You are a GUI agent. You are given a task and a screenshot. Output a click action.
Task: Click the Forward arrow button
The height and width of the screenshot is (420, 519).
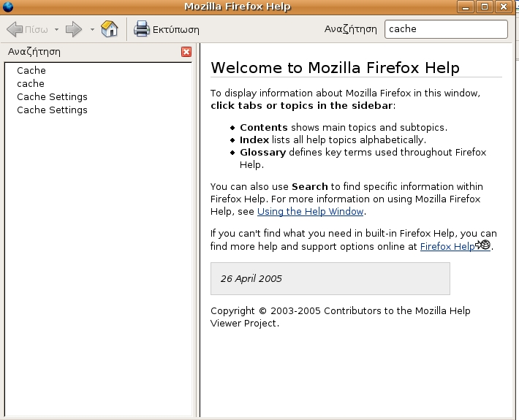tap(74, 29)
